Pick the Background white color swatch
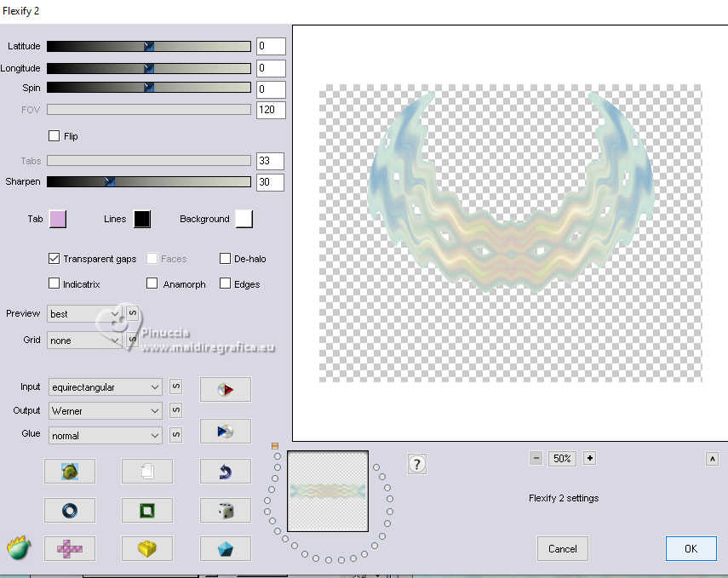Screen dimensions: 728x578 click(244, 219)
